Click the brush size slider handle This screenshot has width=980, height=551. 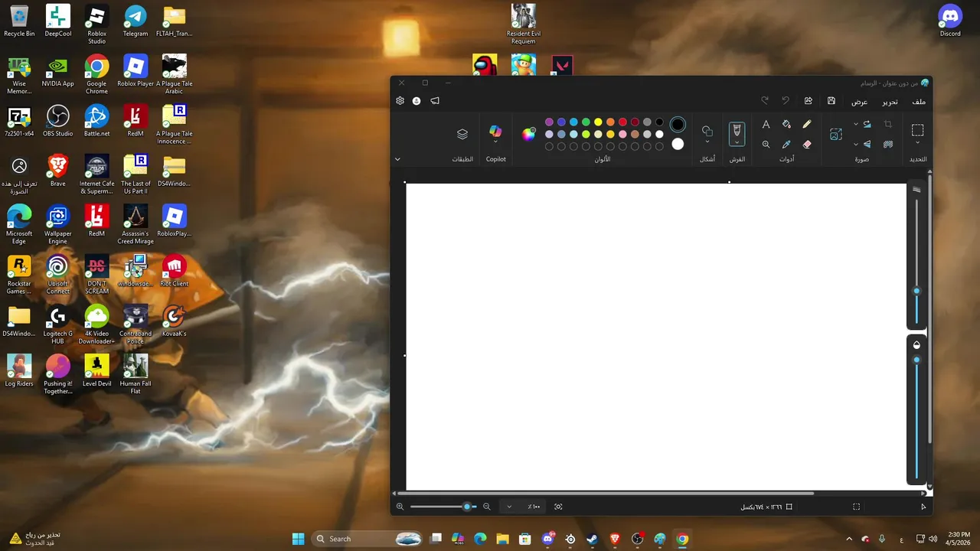(916, 291)
